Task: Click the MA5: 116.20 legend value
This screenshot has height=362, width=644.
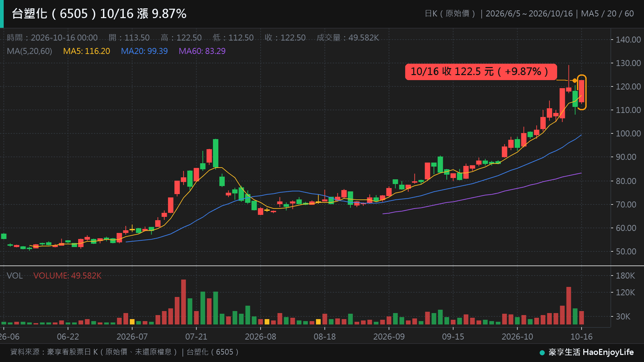Action: [87, 51]
